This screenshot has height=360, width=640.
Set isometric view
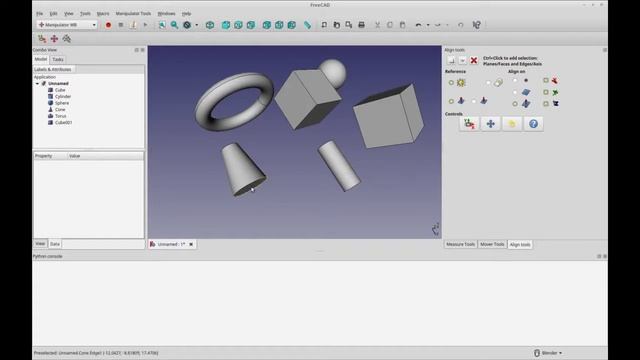coord(210,25)
